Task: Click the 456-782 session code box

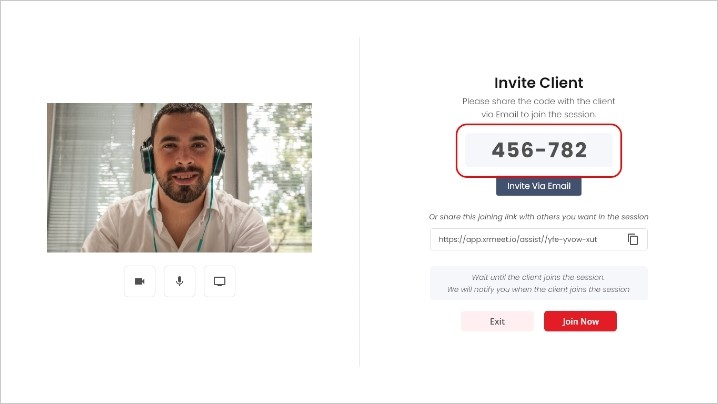Action: pos(538,150)
